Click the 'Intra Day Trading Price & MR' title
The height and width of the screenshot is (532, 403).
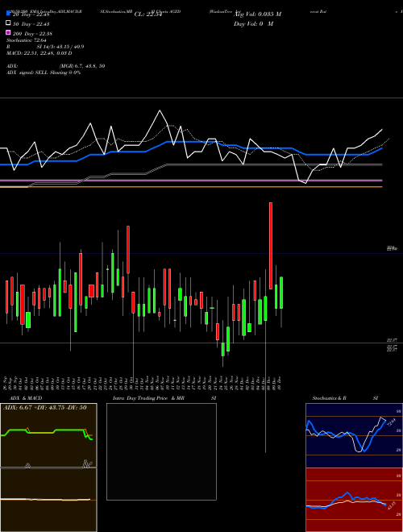148,398
